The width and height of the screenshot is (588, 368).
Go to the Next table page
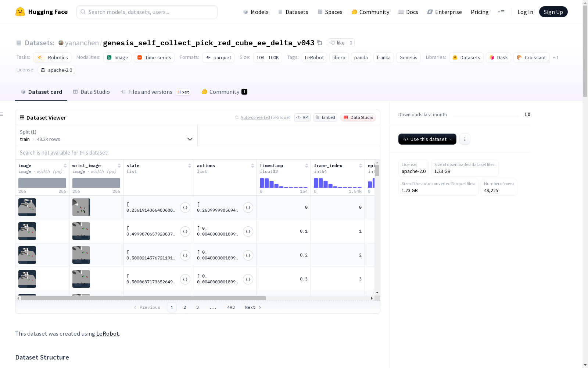click(x=253, y=307)
